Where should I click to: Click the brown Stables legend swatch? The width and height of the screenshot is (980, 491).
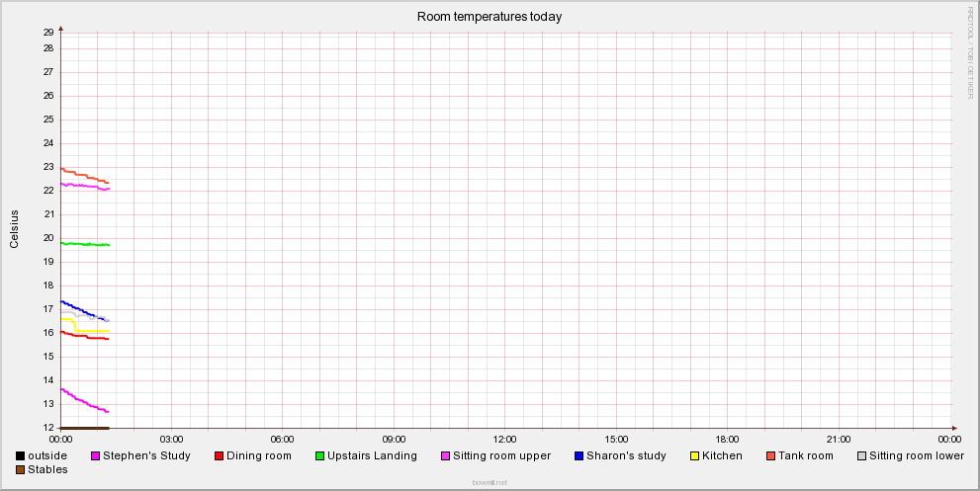(20, 469)
